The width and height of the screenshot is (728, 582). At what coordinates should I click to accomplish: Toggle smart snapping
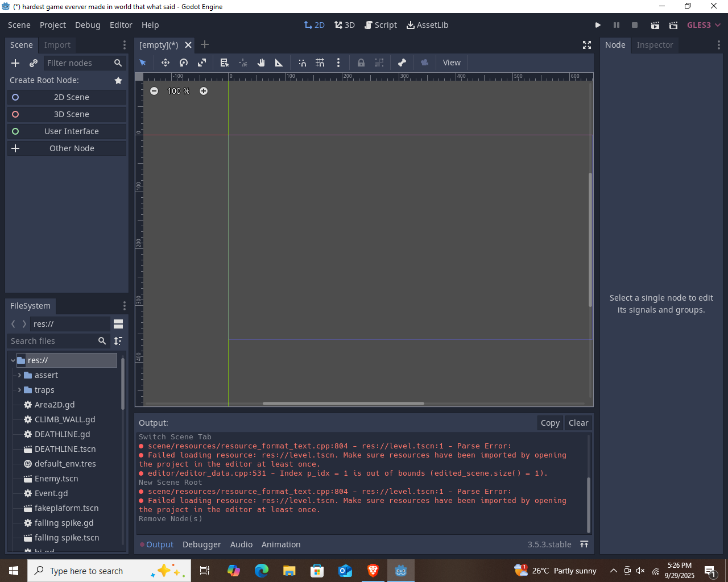302,63
